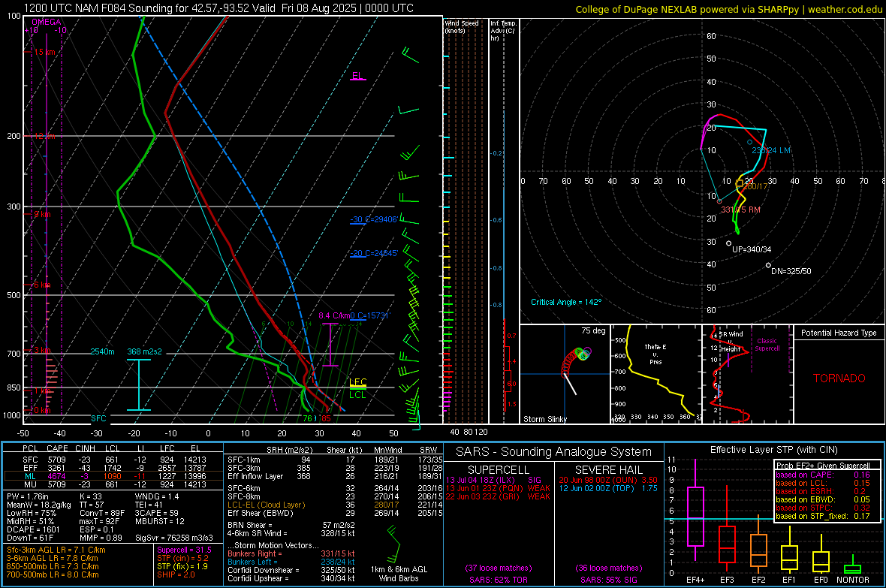Click the -30 C=29406' height label
886x588 pixels.
(374, 219)
